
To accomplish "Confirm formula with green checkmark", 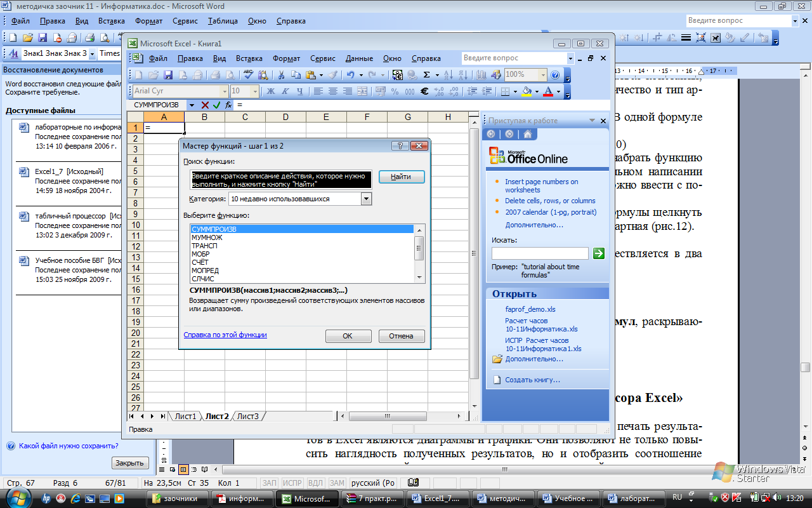I will 216,105.
